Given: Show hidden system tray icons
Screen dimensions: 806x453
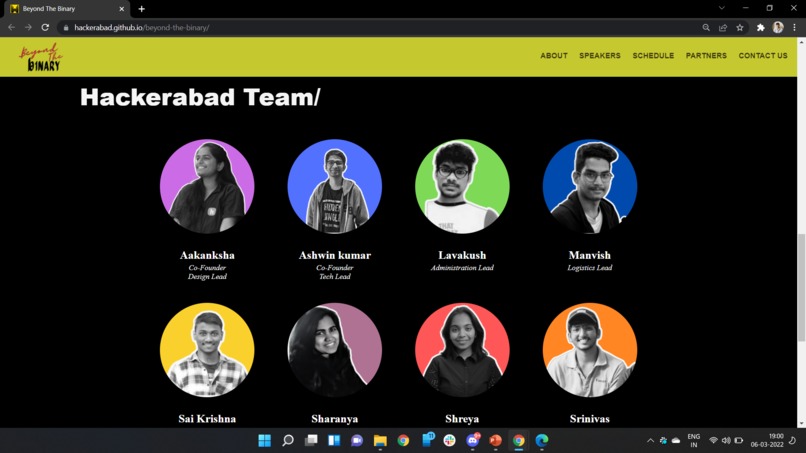Looking at the screenshot, I should 650,440.
